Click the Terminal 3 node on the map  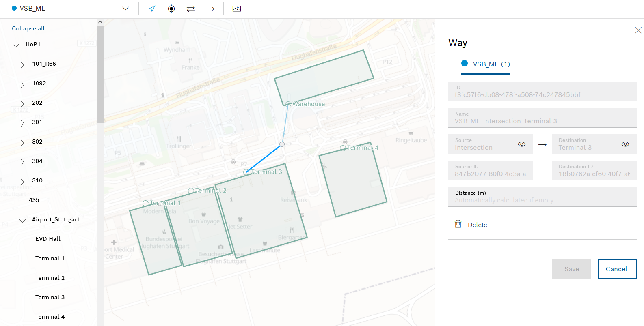[x=246, y=172]
